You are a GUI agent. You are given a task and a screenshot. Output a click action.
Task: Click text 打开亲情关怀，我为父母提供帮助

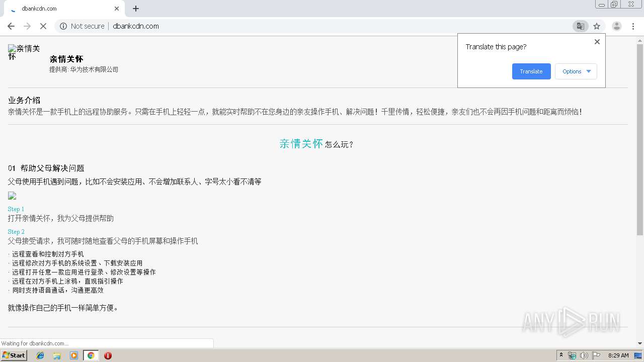61,218
